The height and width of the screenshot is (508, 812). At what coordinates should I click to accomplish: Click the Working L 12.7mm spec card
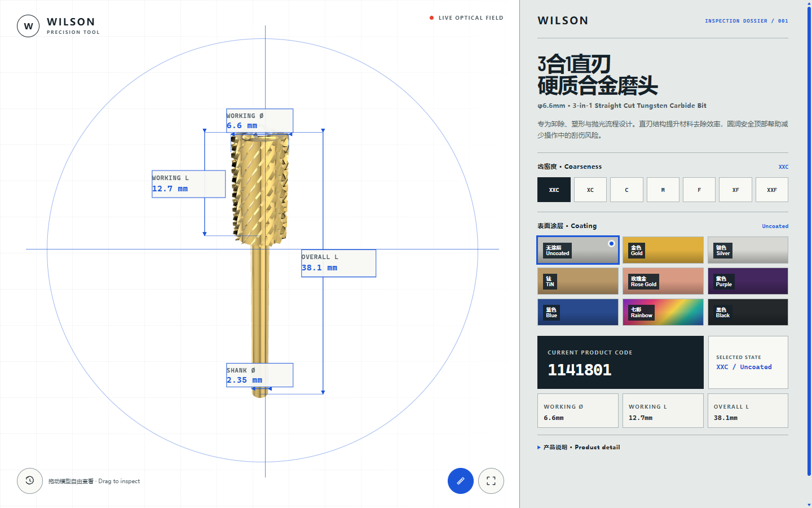click(x=663, y=411)
